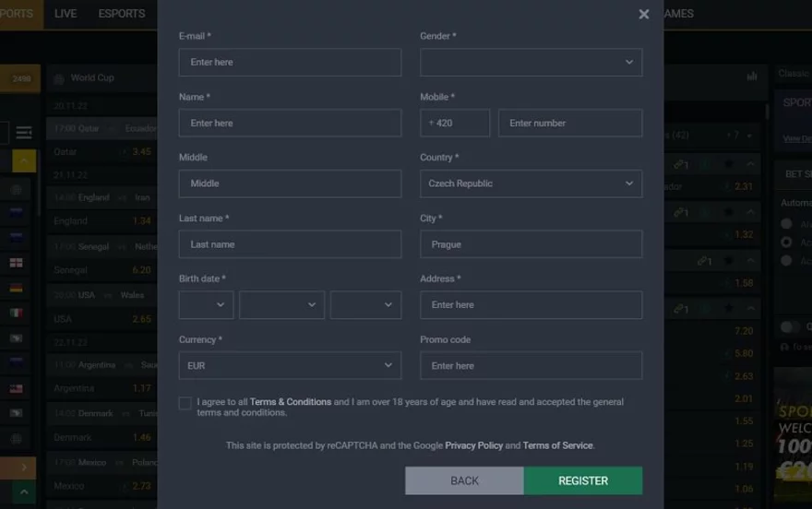
Task: Click the E-mail input field
Action: point(290,63)
